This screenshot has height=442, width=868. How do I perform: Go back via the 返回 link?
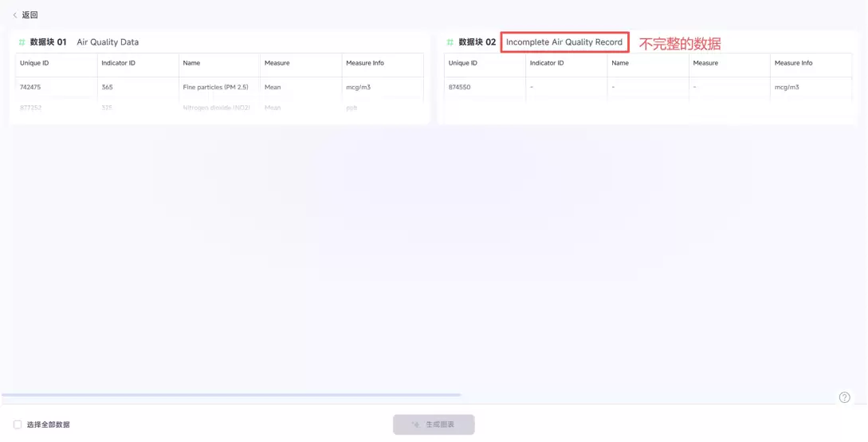coord(29,15)
